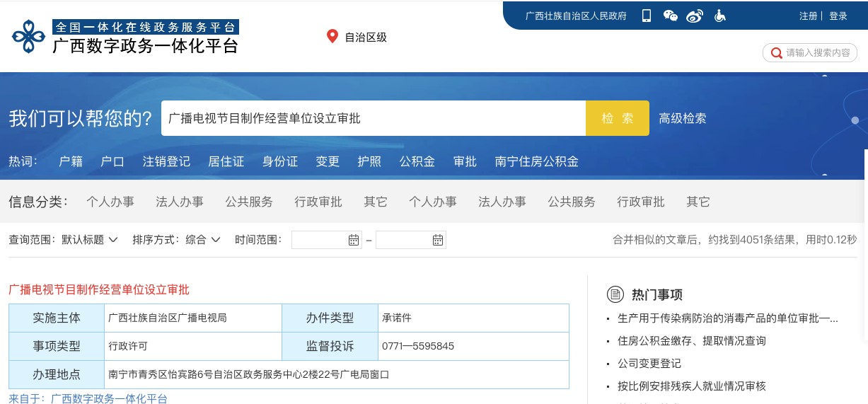868x404 pixels.
Task: Open the WeChat icon in header
Action: pos(670,16)
